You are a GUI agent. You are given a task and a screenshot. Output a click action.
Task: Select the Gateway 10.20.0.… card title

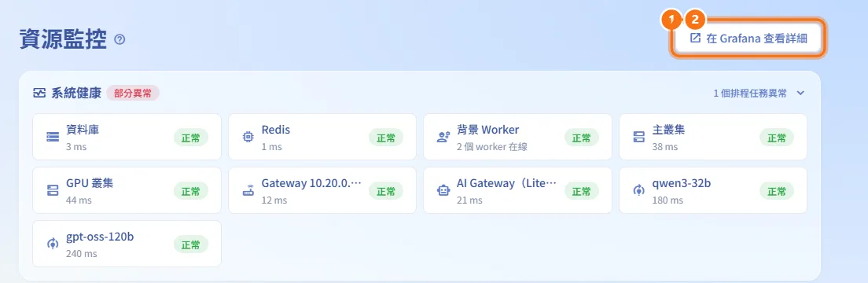[x=311, y=183]
